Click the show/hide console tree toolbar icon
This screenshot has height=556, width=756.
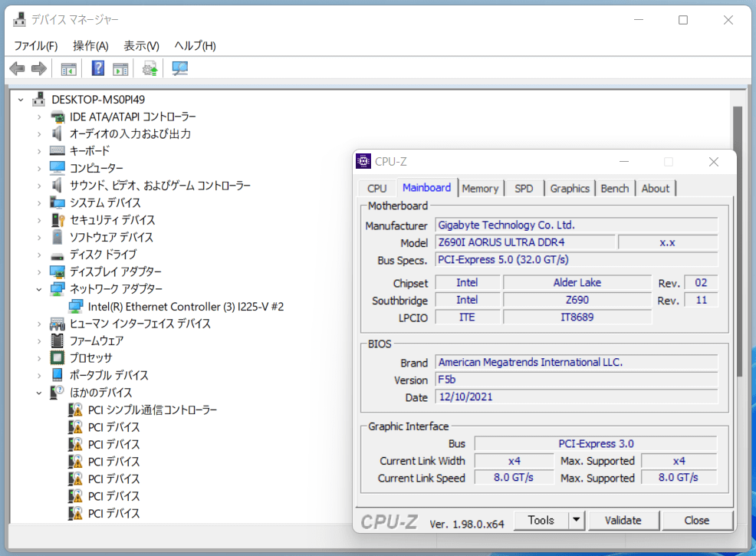pos(68,69)
